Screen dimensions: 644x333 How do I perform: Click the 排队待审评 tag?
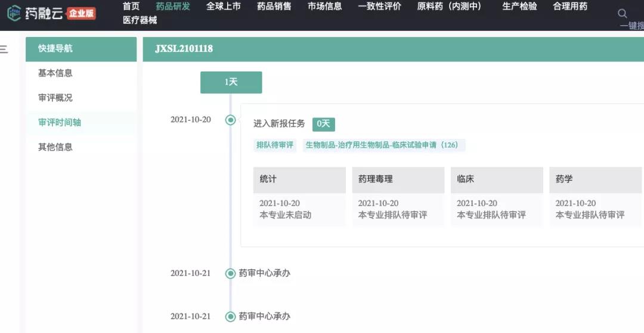click(275, 145)
